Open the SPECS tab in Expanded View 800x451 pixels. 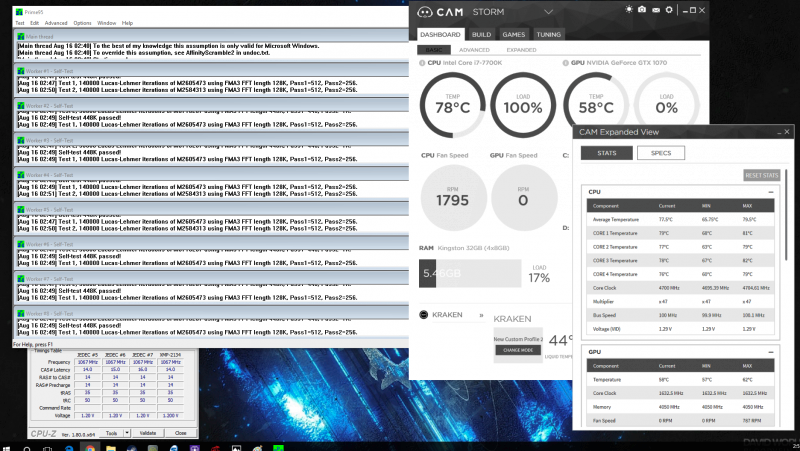pyautogui.click(x=661, y=153)
